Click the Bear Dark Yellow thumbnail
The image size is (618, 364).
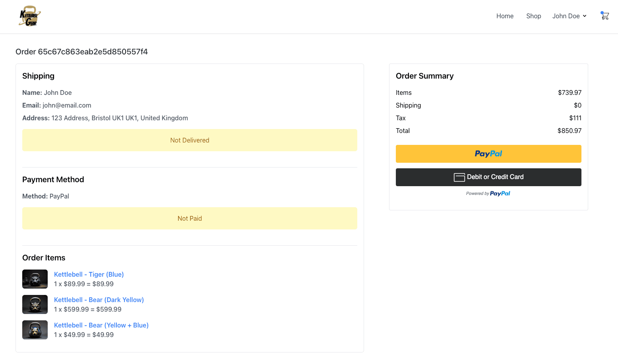pyautogui.click(x=35, y=304)
